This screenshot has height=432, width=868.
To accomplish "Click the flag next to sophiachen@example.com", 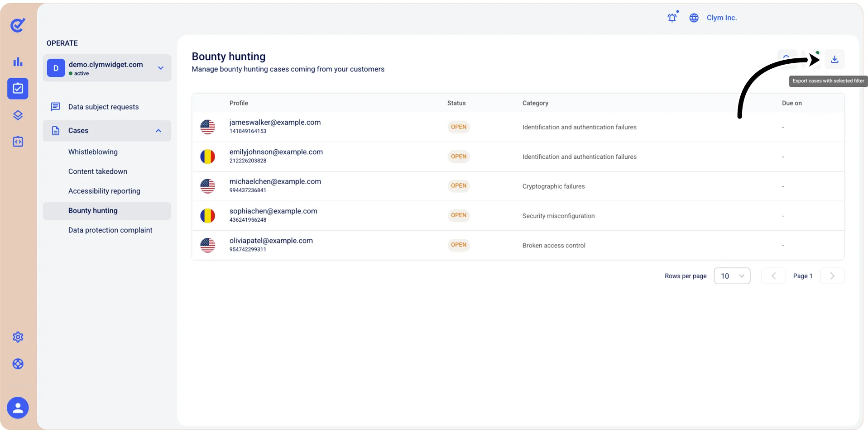I will [207, 215].
